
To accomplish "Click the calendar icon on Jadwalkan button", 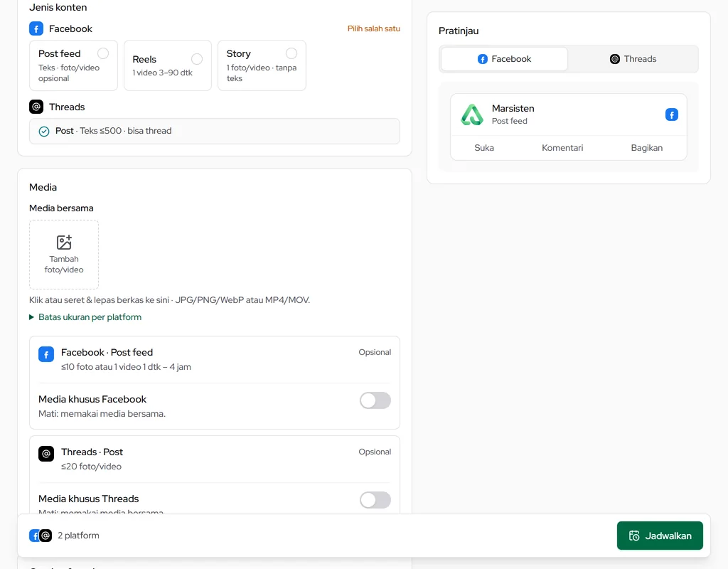I will tap(634, 536).
